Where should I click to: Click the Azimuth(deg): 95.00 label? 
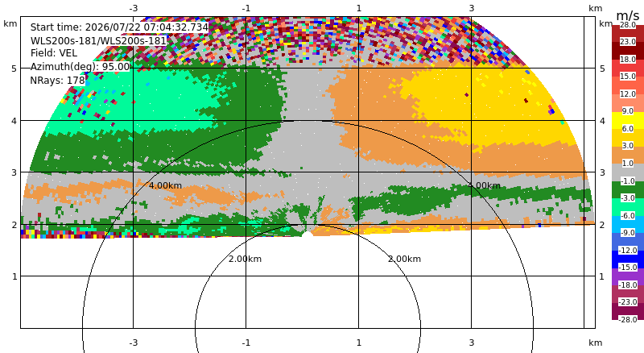point(80,67)
